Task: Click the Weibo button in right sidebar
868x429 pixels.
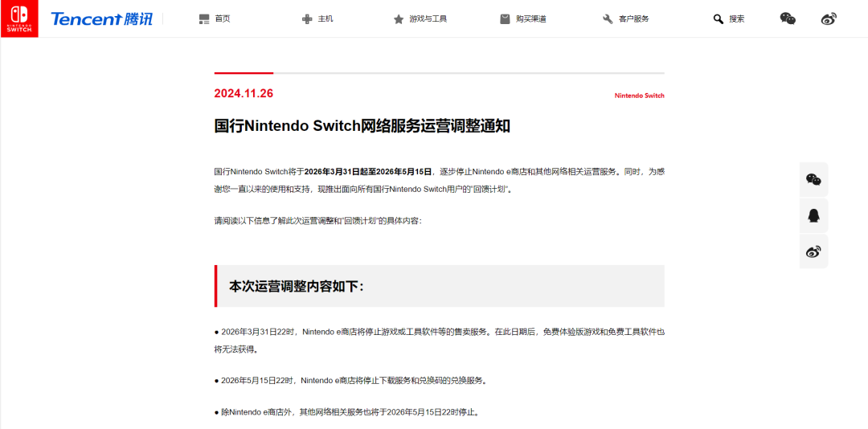Action: tap(813, 251)
